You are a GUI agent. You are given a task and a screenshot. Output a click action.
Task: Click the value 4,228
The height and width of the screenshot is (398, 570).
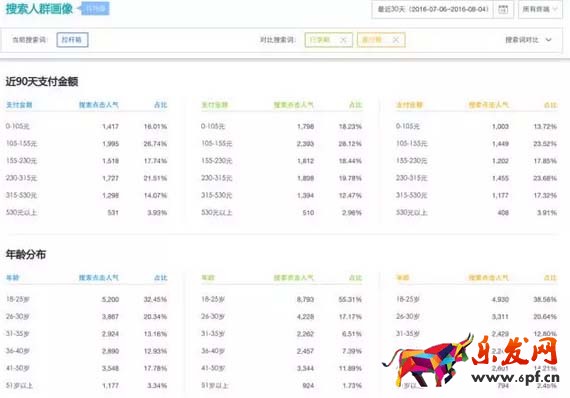305,317
